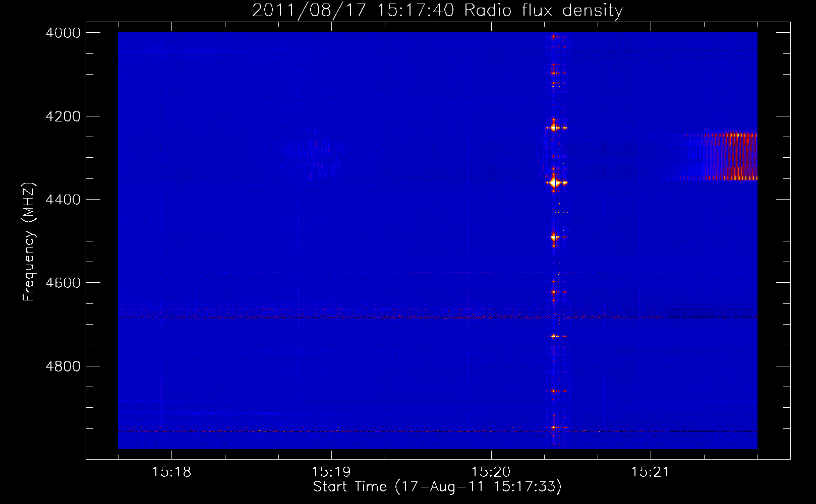Select the 4800 frequency axis label
This screenshot has height=504, width=816.
[x=63, y=366]
